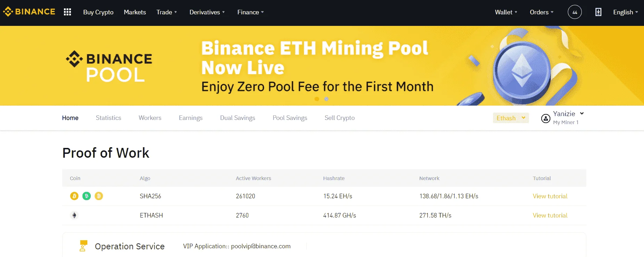
Task: Change language via English dropdown
Action: 625,12
